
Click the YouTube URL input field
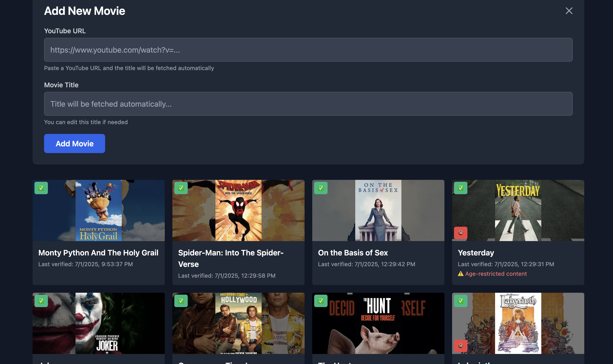tap(308, 50)
